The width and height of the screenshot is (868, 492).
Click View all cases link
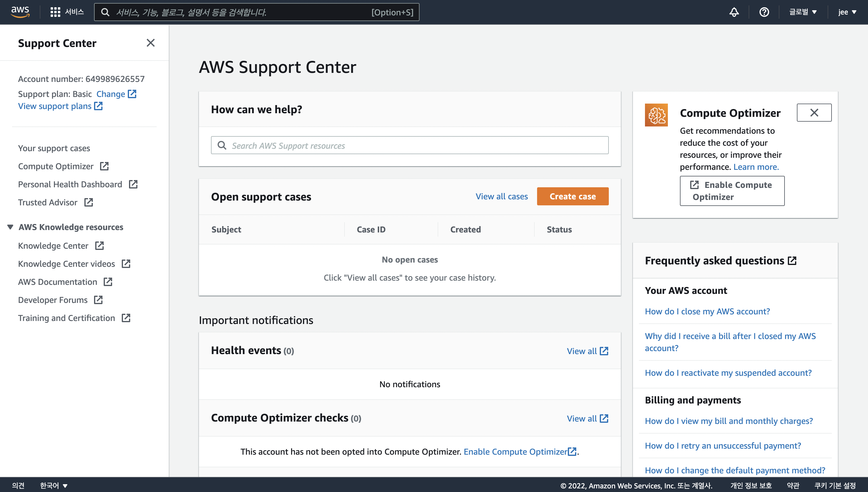click(502, 196)
